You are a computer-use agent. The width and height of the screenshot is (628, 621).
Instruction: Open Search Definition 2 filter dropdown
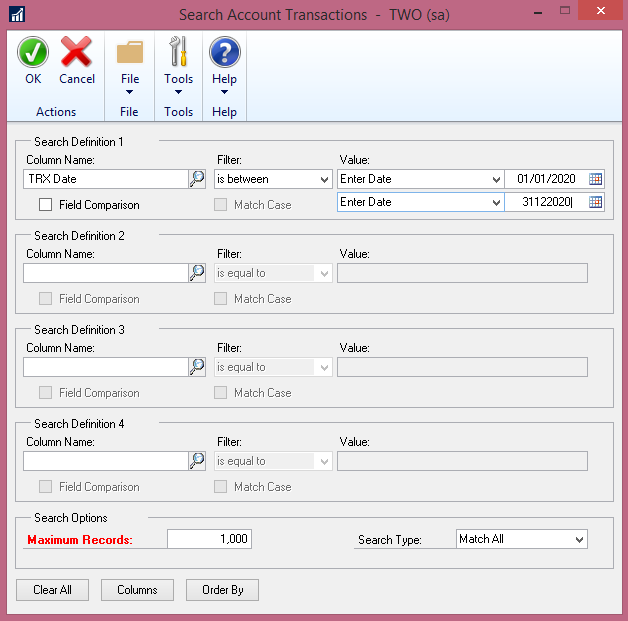tap(273, 273)
